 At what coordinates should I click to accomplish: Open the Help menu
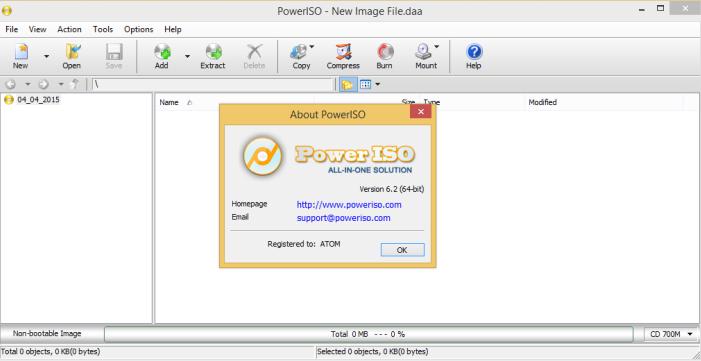click(173, 30)
